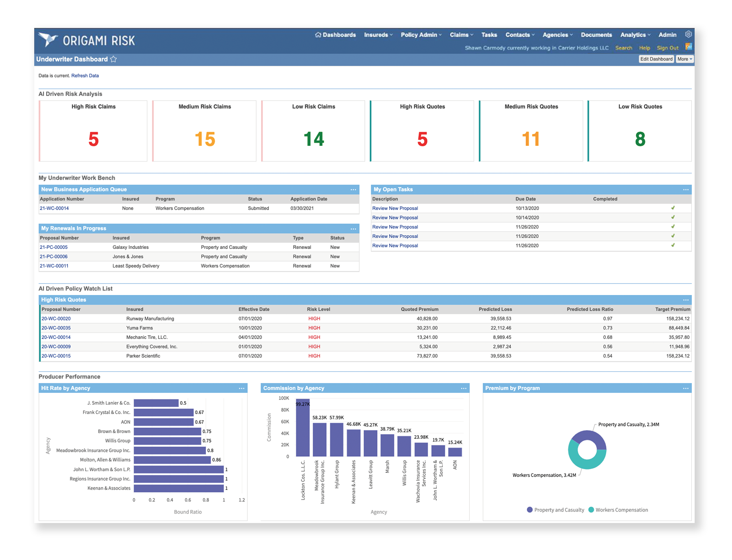Toggle the Workers Compensation legend entry
Viewport: 732px width, 560px height.
pyautogui.click(x=618, y=510)
